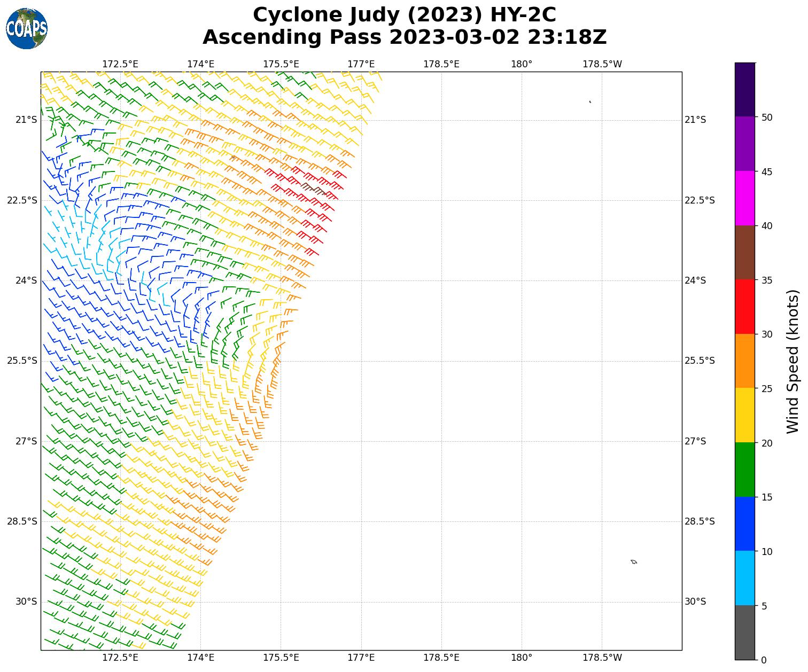Pick the cyan 5–10 knots colorbar segment
Image resolution: width=808 pixels, height=672 pixels.
point(744,578)
